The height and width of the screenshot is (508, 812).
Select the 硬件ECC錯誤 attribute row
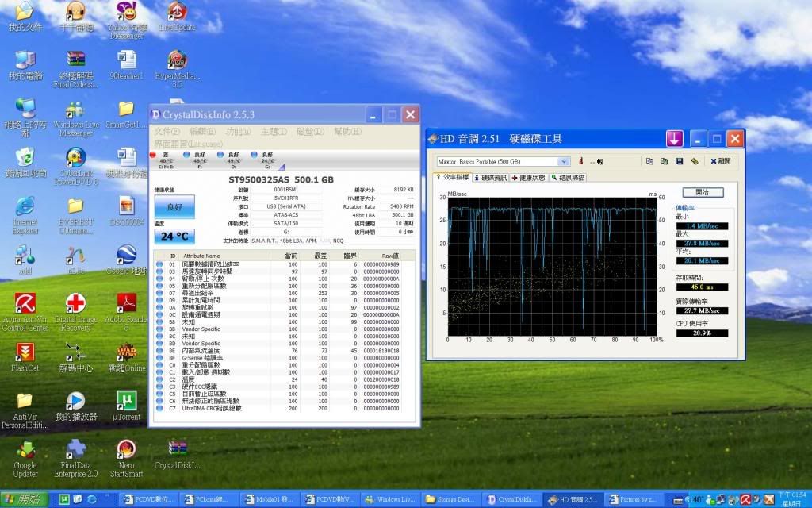[x=284, y=387]
